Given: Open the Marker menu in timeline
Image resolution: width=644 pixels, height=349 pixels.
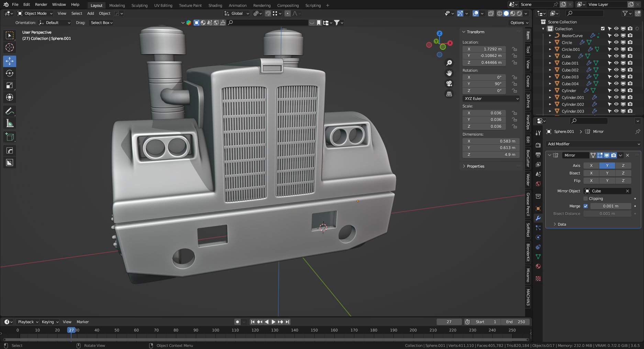Looking at the screenshot, I should pos(82,322).
